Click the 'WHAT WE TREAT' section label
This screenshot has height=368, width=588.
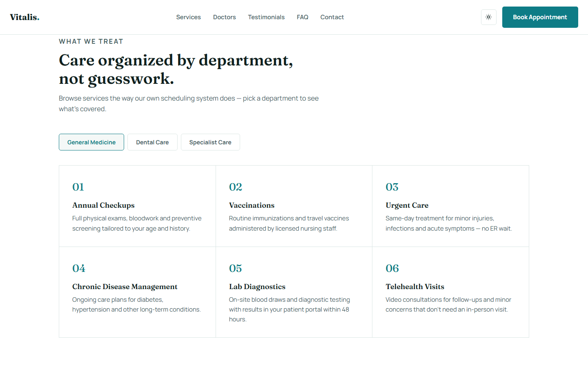[91, 41]
